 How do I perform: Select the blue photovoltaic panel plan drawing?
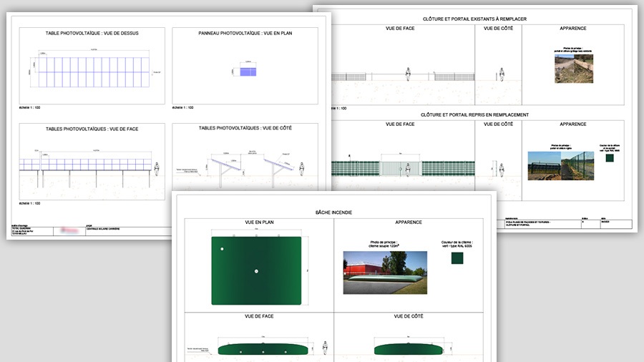[248, 72]
